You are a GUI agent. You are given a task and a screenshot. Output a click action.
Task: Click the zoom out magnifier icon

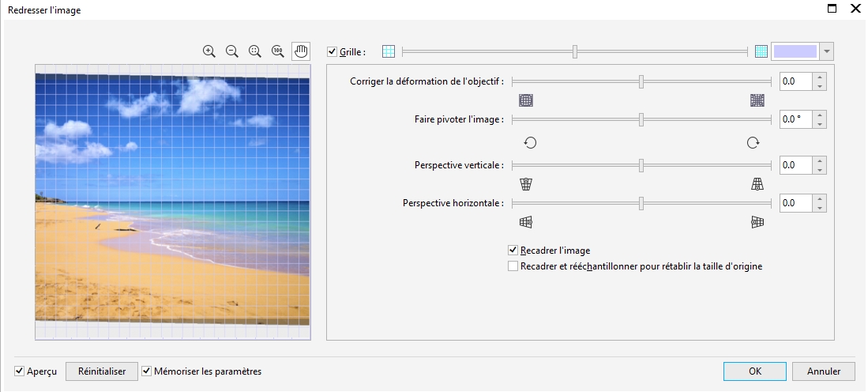click(x=231, y=51)
